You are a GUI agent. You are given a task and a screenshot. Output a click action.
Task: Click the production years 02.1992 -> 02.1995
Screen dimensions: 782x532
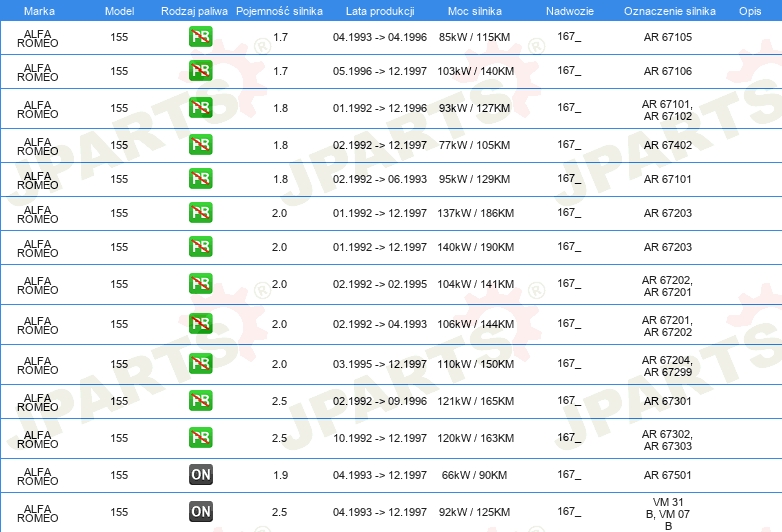(380, 284)
